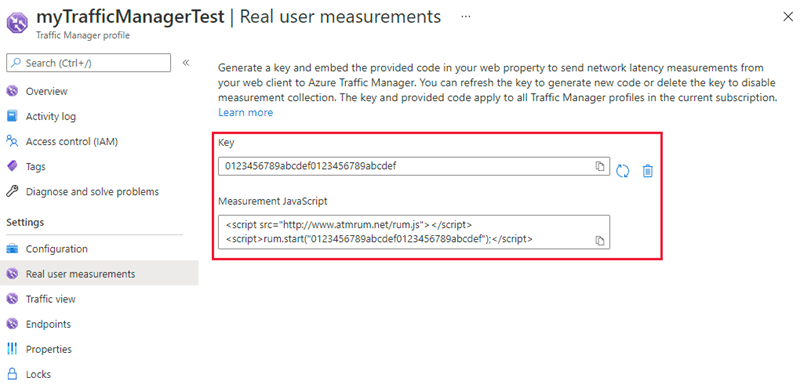Click the Overview icon in sidebar

click(12, 91)
